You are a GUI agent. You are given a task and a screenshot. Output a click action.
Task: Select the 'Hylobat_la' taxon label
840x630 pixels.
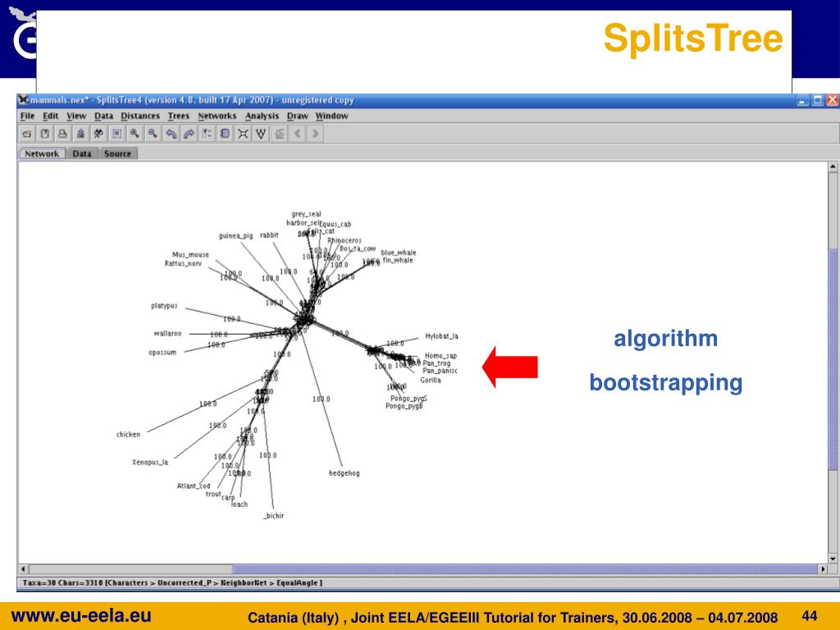click(442, 336)
